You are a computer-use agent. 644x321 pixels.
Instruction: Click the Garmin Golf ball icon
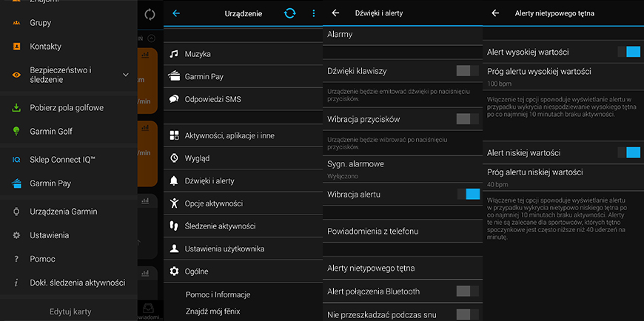[16, 132]
